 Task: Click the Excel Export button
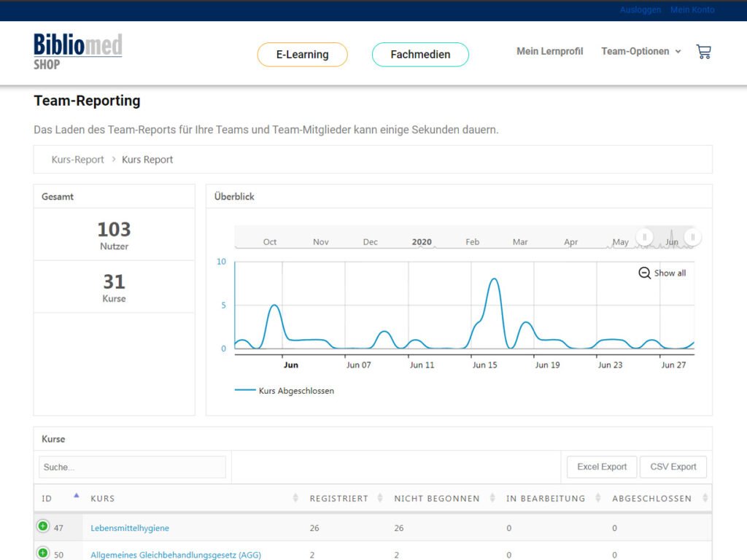coord(602,467)
